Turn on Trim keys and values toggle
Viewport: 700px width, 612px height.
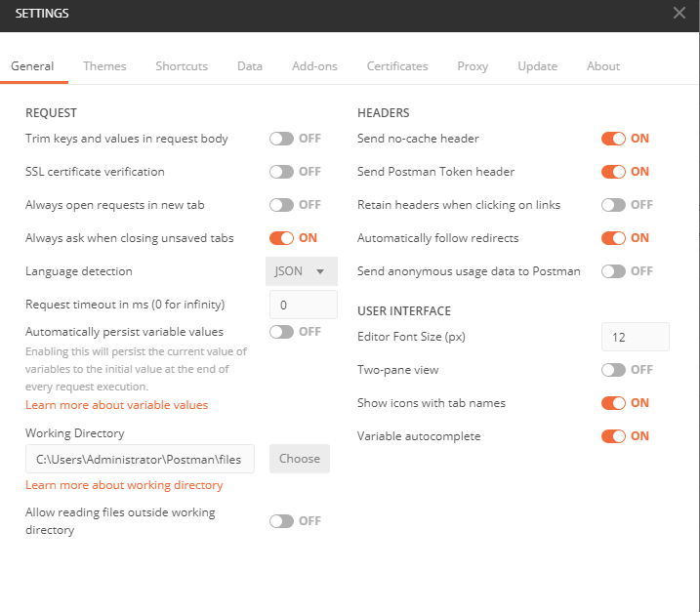[x=281, y=139]
